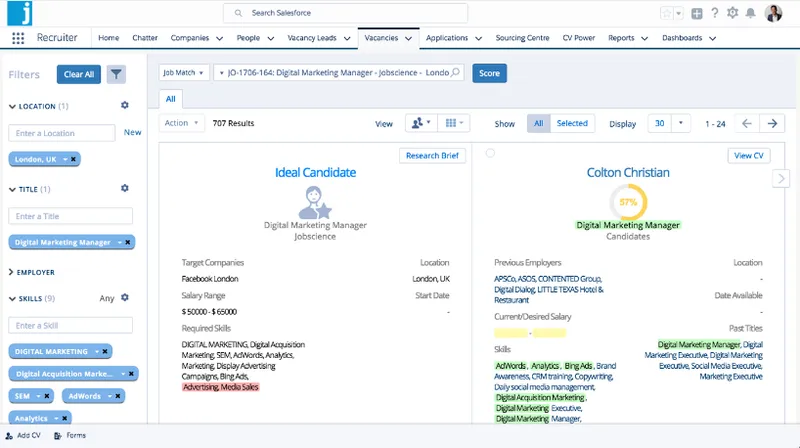Go to the next results page arrow
Image resolution: width=800 pixels, height=448 pixels.
[x=772, y=123]
